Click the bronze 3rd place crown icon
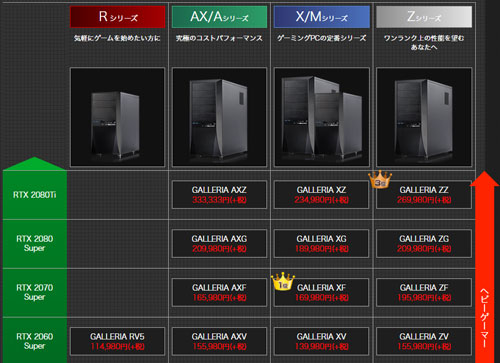The image size is (500, 363). click(x=380, y=179)
